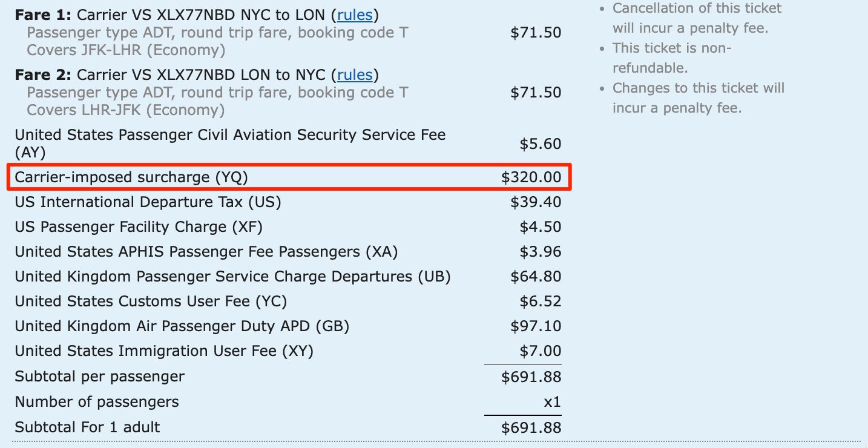Open the rules link for Fare 2
The image size is (868, 448).
click(355, 75)
